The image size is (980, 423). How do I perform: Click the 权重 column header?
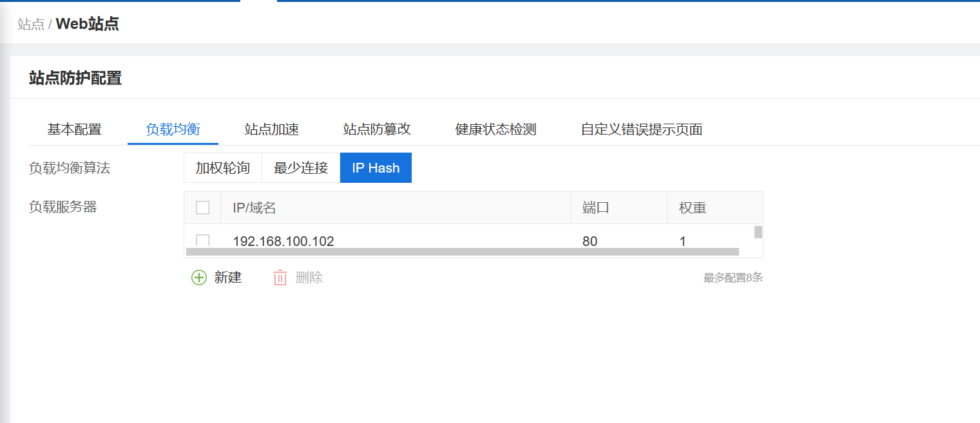click(693, 208)
